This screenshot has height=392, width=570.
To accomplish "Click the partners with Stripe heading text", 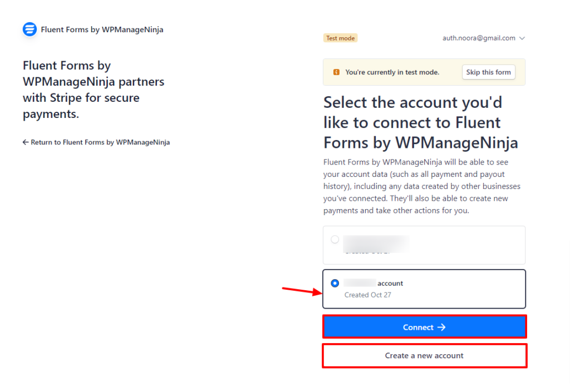I will click(94, 90).
